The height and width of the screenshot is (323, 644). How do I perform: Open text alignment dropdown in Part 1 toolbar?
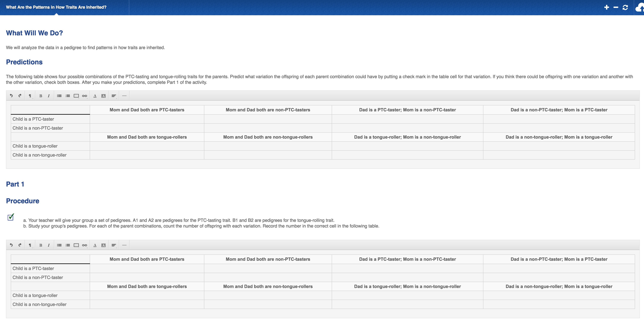coord(114,245)
